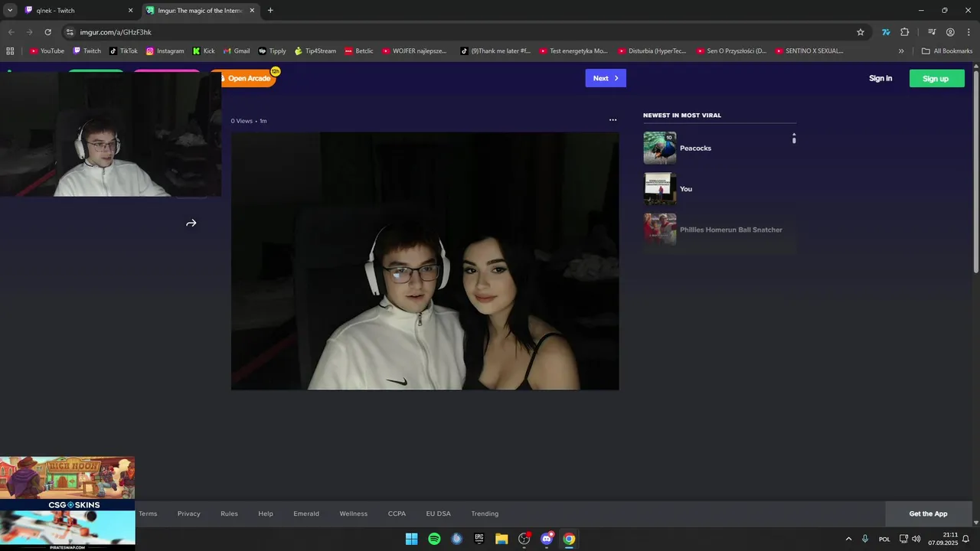Viewport: 980px width, 551px height.
Task: Open the Peacocks post title
Action: click(695, 148)
